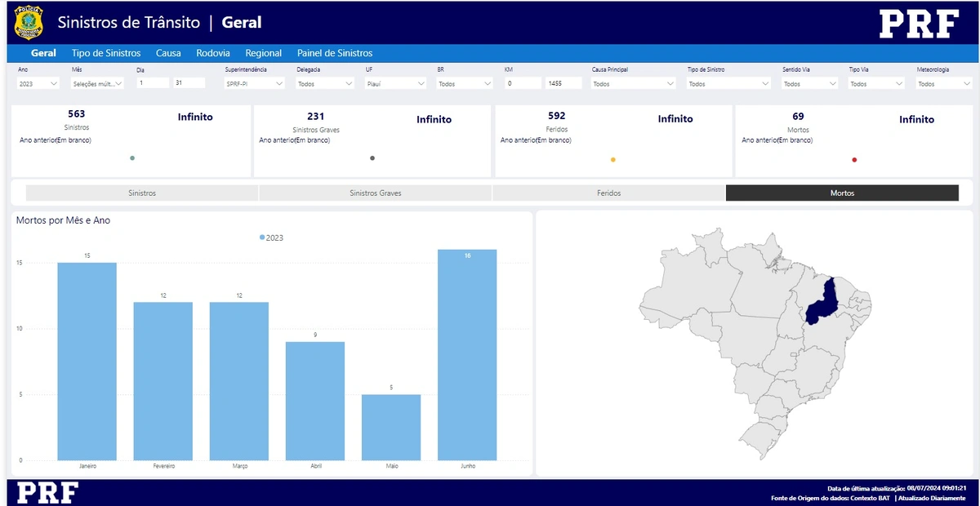Click the Data de última atualização timestamp

click(x=897, y=488)
